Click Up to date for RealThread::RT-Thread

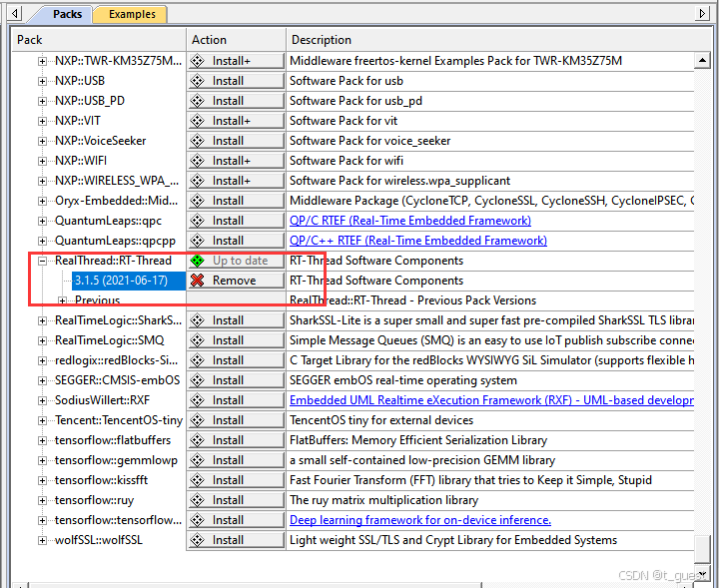pos(236,261)
